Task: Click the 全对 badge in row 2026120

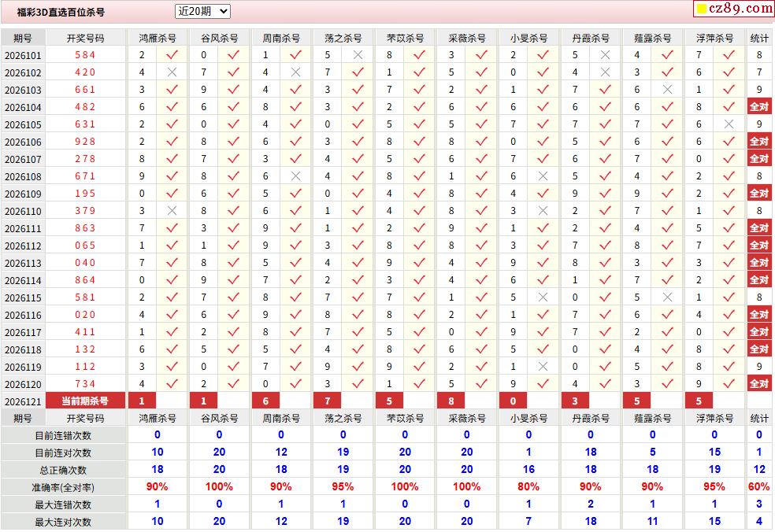Action: click(759, 384)
